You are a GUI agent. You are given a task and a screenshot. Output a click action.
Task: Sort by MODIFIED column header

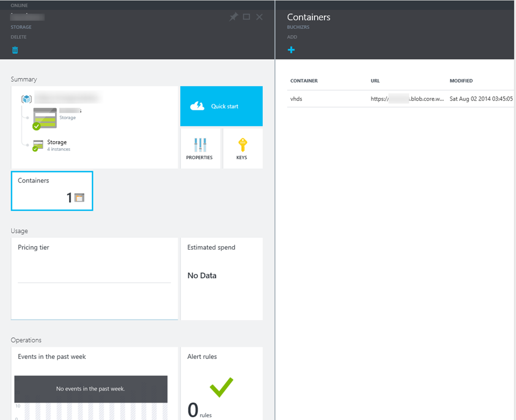[461, 80]
